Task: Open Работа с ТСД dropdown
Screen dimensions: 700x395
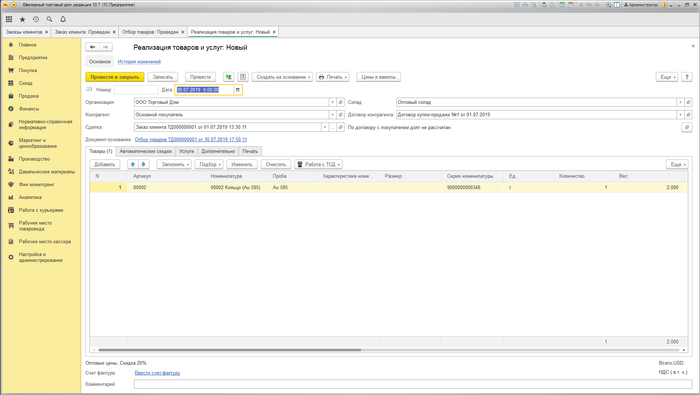Action: (318, 164)
